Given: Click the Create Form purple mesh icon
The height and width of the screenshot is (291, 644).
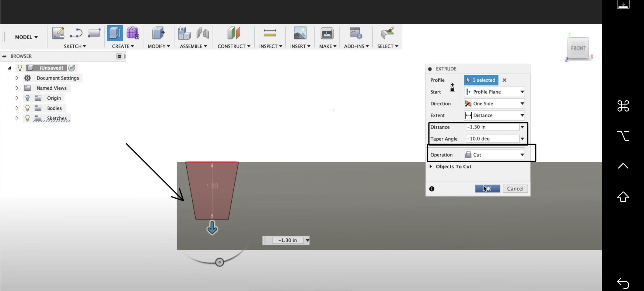Looking at the screenshot, I should tap(132, 33).
